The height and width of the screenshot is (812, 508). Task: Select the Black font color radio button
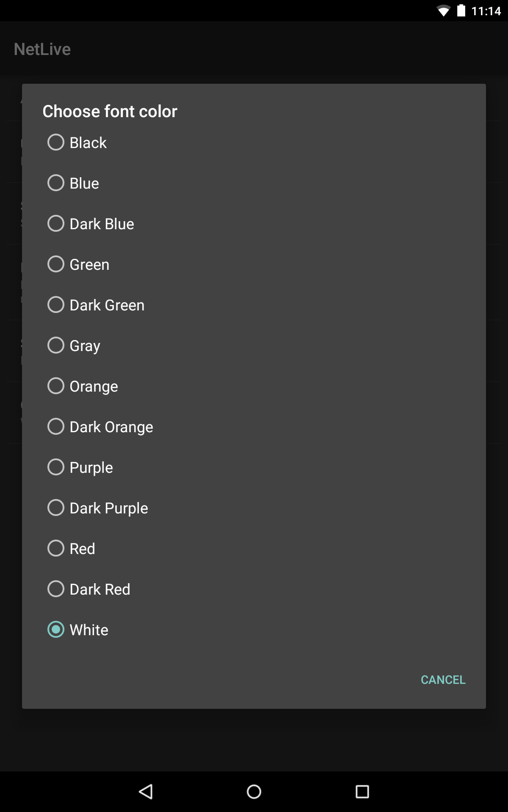click(56, 143)
